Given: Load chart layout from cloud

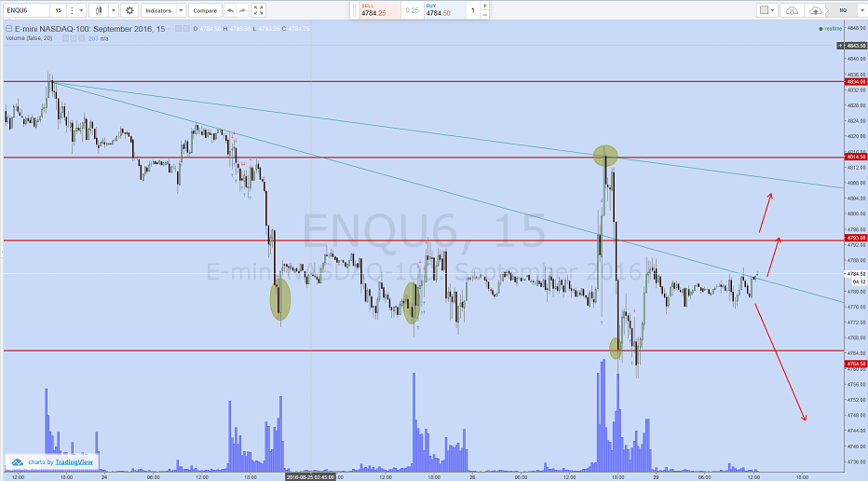Looking at the screenshot, I should (792, 10).
